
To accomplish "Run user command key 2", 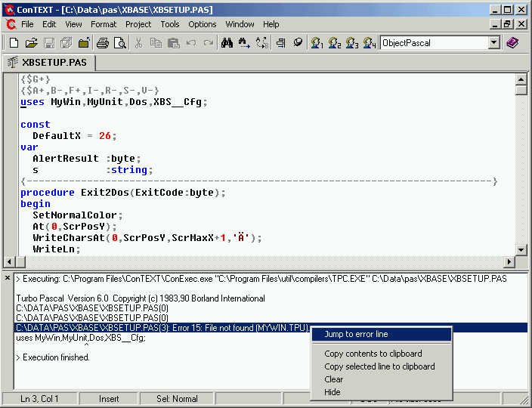I will coord(335,43).
